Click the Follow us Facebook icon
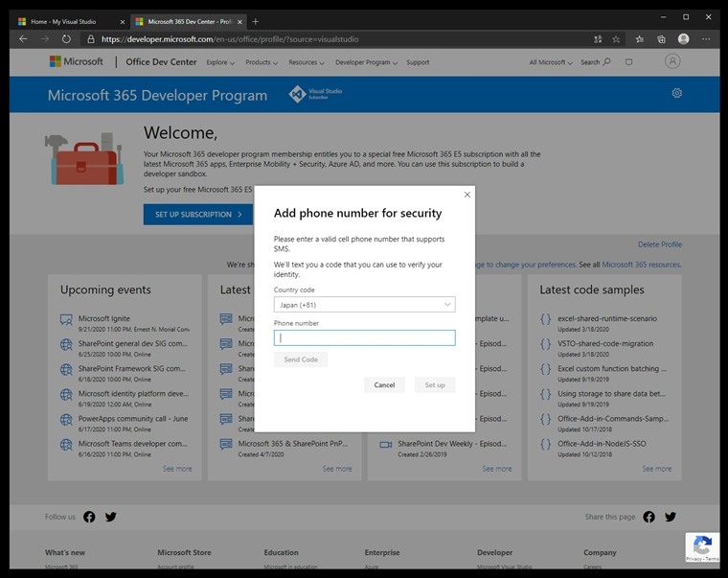 pos(89,517)
